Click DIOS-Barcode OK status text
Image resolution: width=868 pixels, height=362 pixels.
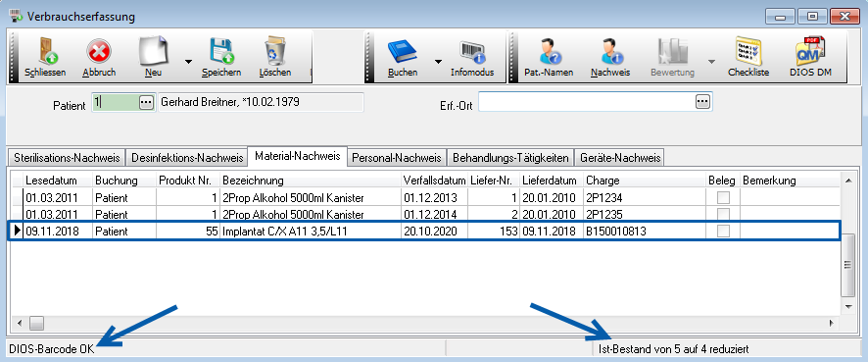(52, 349)
